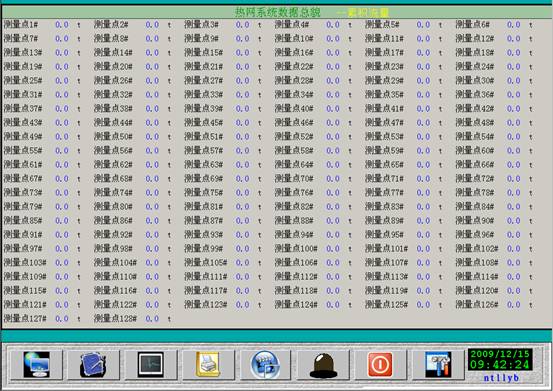Click the yellow subtitle in header bar

(363, 13)
